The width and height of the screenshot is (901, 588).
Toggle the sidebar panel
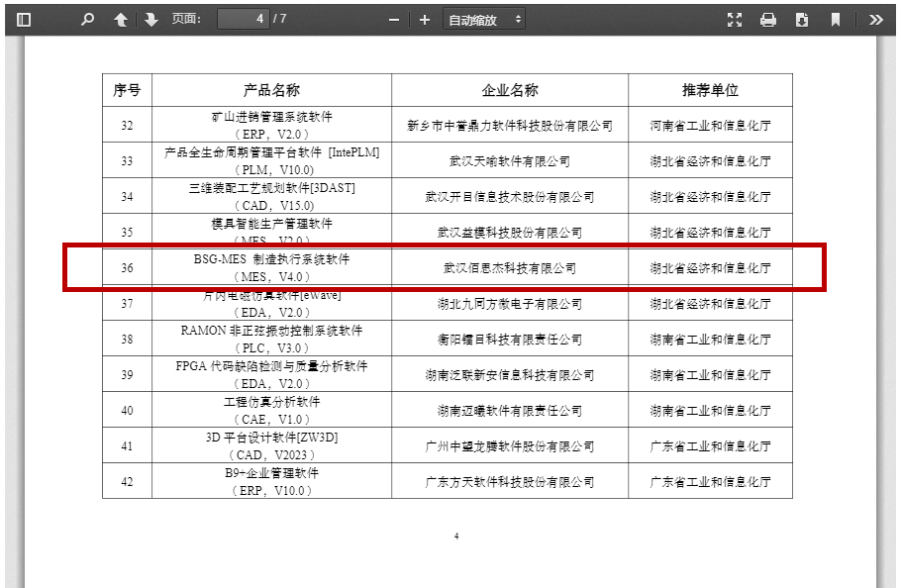[x=24, y=20]
